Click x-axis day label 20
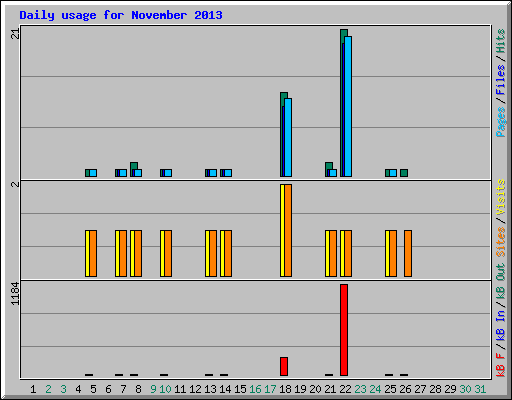Viewport: 512px width, 400px height. 315,389
